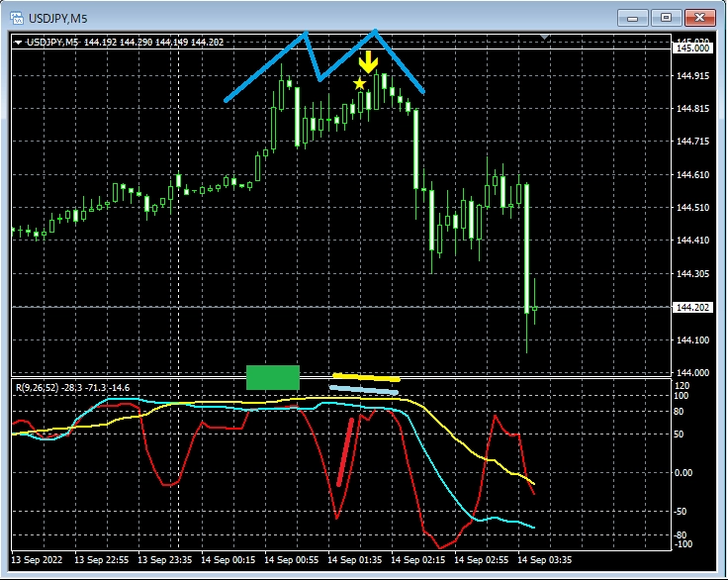Click the gray chart shift triangle marker
Viewport: 728px width, 580px height.
(x=544, y=38)
